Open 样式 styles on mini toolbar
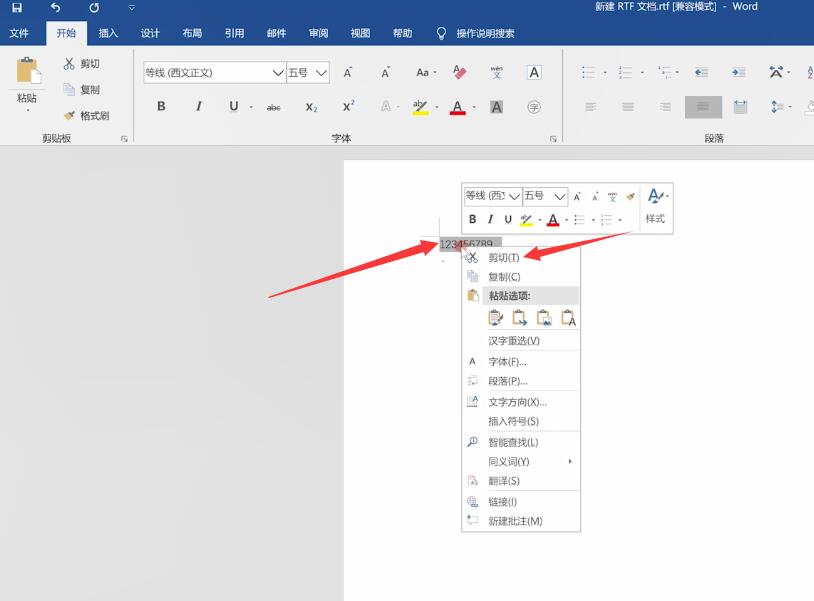814x601 pixels. coord(656,206)
